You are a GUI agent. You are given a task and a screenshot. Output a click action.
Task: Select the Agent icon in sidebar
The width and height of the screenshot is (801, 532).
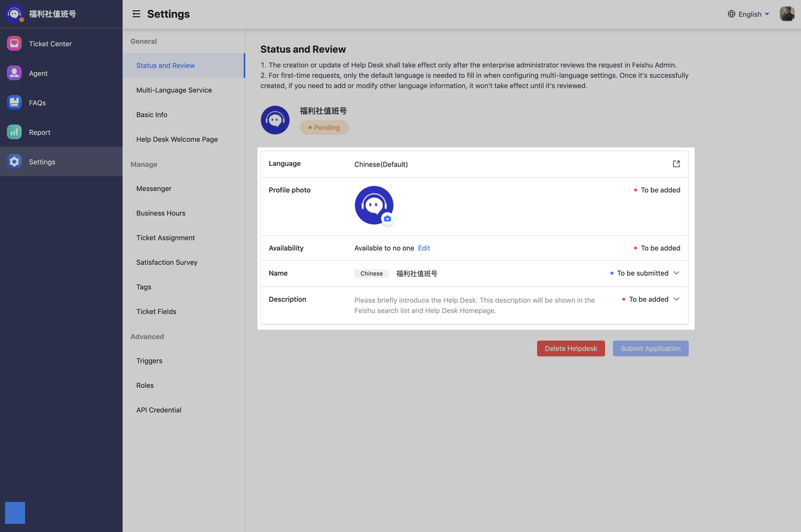pyautogui.click(x=14, y=73)
